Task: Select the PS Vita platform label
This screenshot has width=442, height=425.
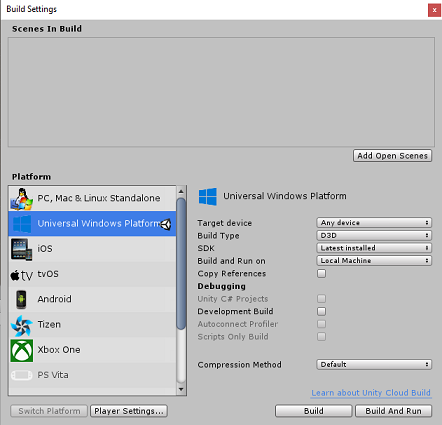Action: tap(53, 375)
